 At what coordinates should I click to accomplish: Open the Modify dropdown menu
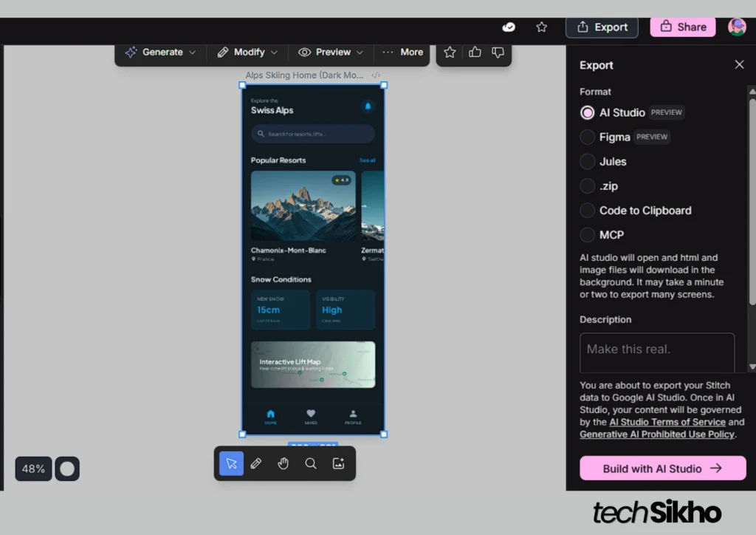(x=247, y=52)
